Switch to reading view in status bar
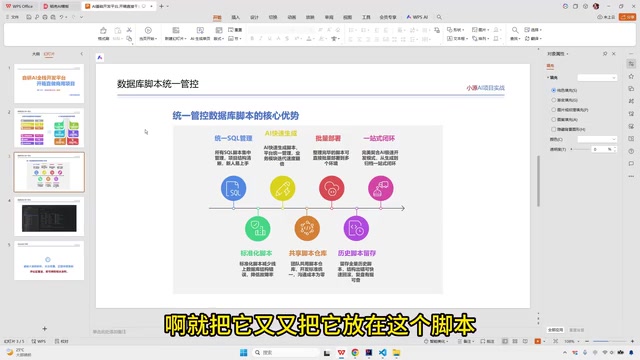The height and width of the screenshot is (360, 640). click(x=525, y=341)
